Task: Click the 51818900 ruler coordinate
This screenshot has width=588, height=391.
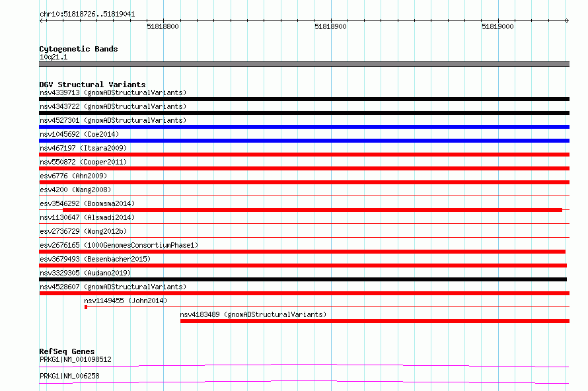Action: click(x=330, y=26)
